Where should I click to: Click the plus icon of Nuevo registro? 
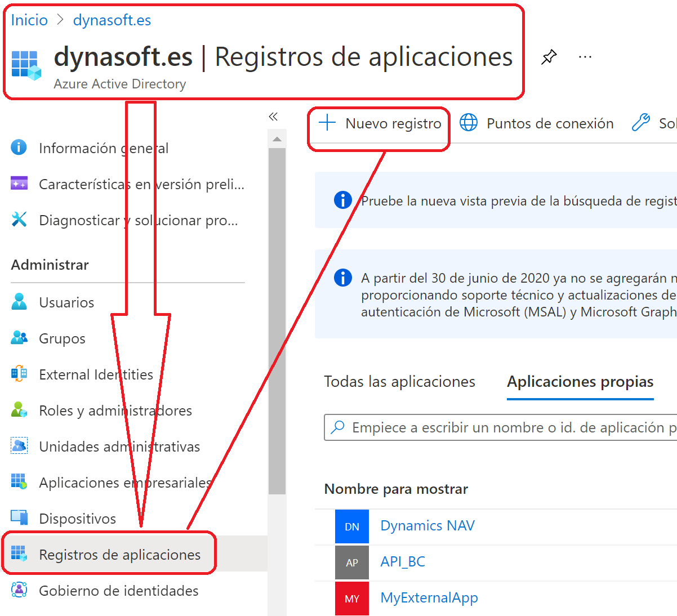[327, 123]
